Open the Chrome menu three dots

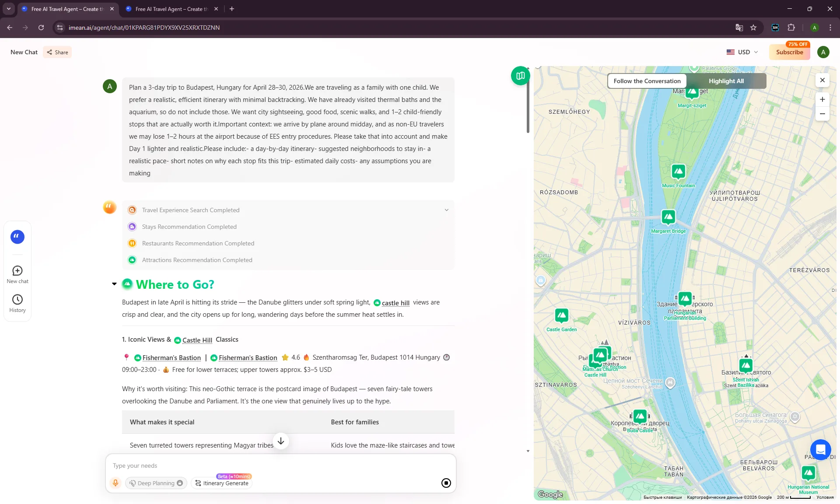[x=830, y=28]
